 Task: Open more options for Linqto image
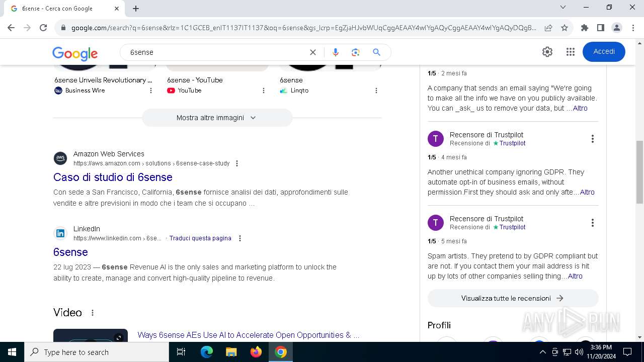[376, 90]
